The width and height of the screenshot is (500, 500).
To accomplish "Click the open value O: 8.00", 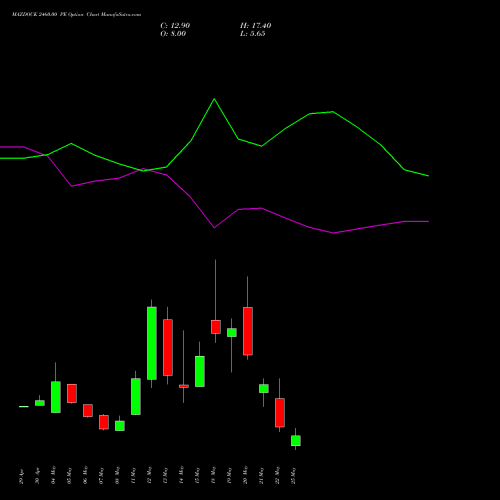I will click(x=173, y=34).
